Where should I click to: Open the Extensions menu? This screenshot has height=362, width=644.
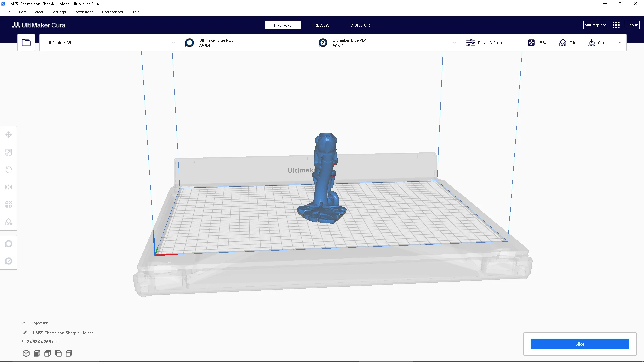pyautogui.click(x=84, y=12)
